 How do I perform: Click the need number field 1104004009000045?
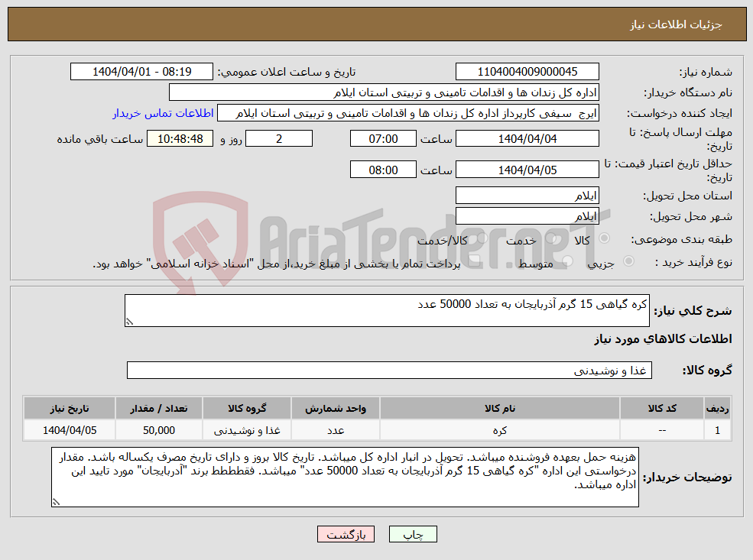(x=527, y=72)
